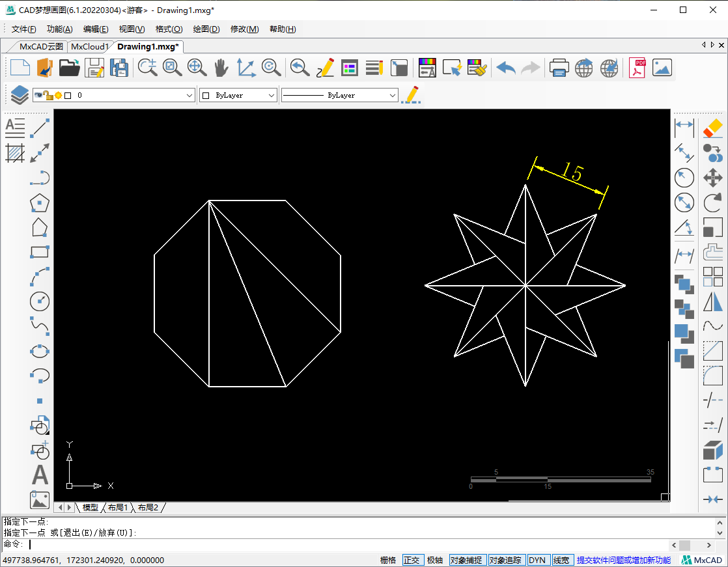Toggle 对象捕捉 object snap
Image resolution: width=728 pixels, height=567 pixels.
coord(466,560)
